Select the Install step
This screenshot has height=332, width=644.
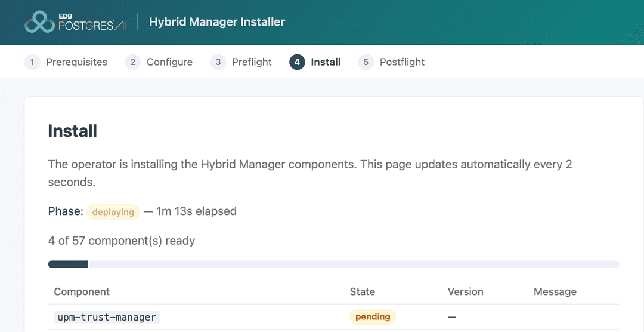coord(315,62)
